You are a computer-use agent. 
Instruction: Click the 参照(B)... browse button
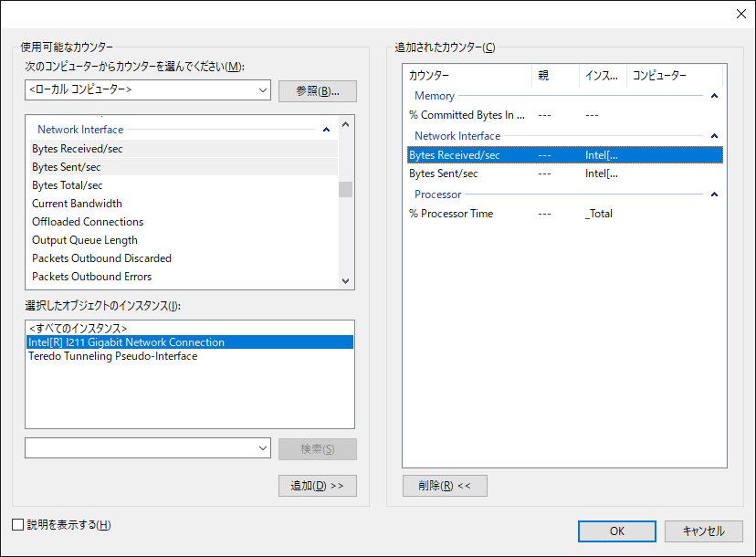tap(317, 91)
